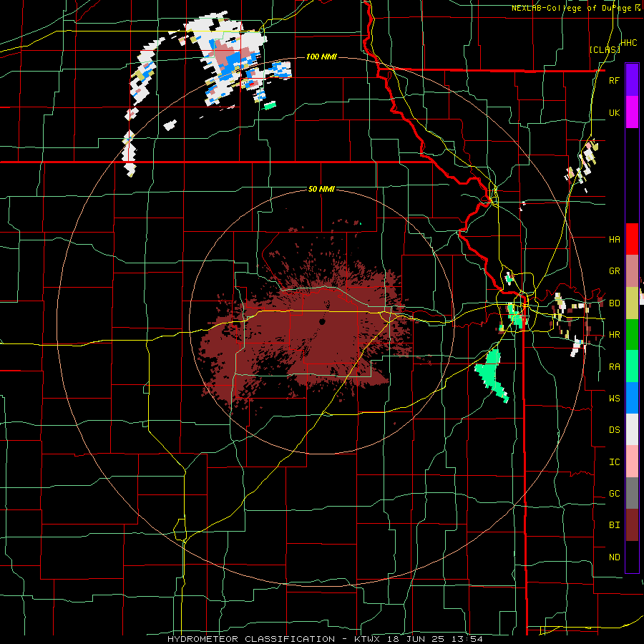Click the HR legend label

click(x=614, y=335)
